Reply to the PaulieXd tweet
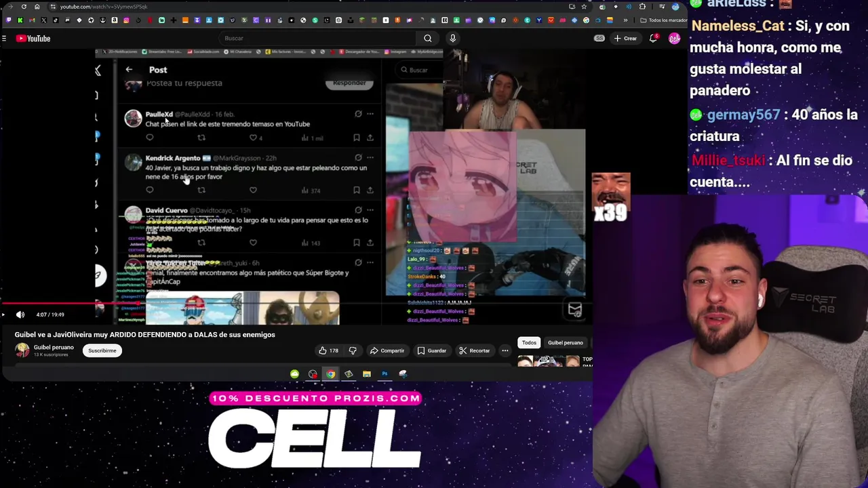Screen dimensions: 868x488 click(x=150, y=138)
